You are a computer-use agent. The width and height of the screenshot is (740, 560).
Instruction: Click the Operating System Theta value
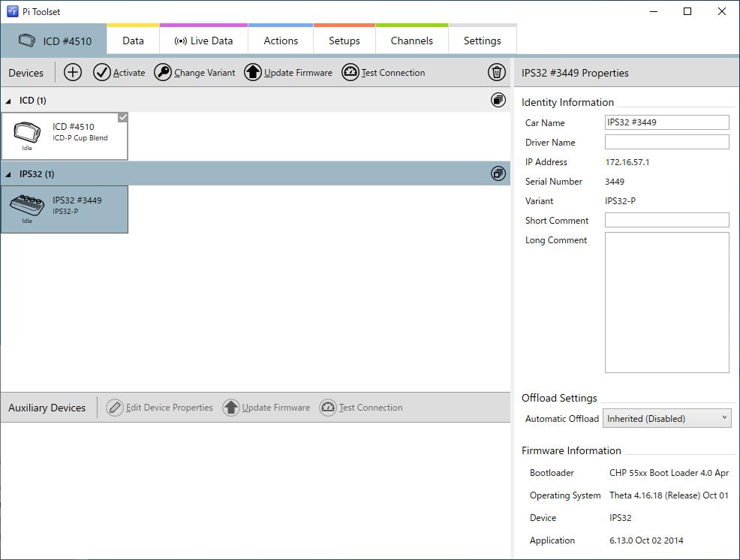click(x=669, y=495)
